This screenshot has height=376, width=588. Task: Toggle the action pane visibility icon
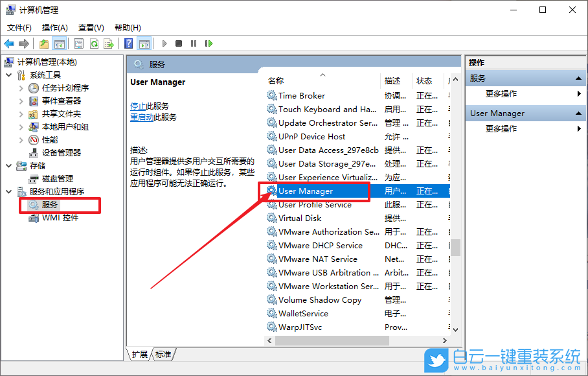tap(142, 43)
